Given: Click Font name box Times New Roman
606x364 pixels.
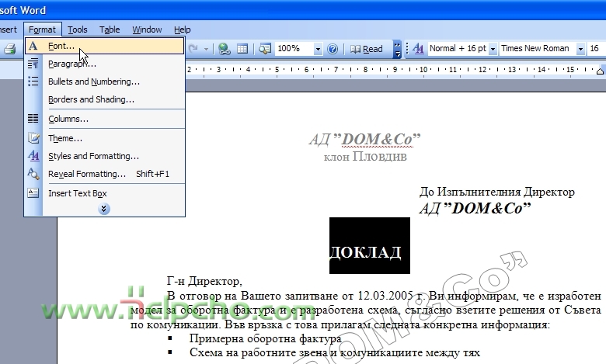Looking at the screenshot, I should (x=538, y=49).
